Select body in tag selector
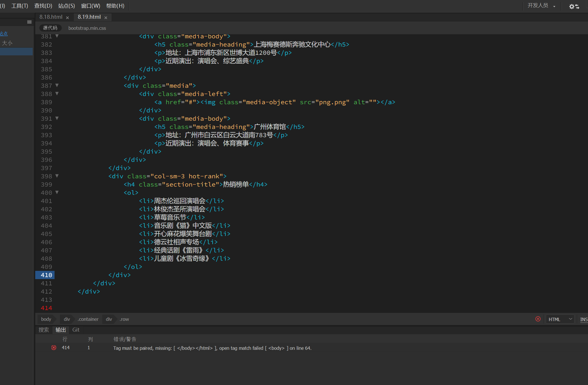Image resolution: width=588 pixels, height=385 pixels. coord(46,319)
